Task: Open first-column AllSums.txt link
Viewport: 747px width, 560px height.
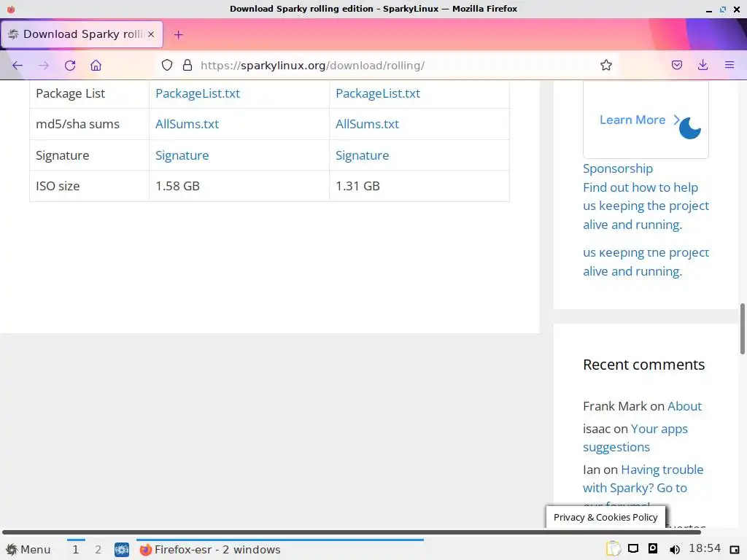Action: click(x=187, y=124)
